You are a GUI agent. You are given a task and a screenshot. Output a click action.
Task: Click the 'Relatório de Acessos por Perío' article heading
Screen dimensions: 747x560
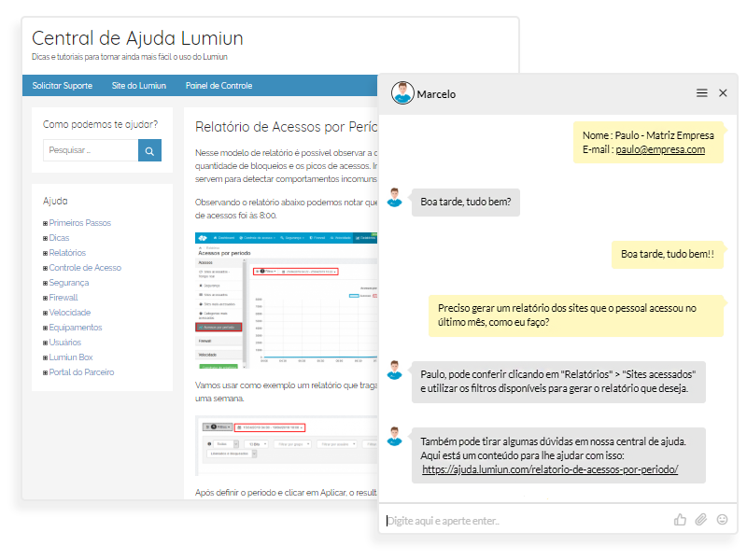coord(286,127)
